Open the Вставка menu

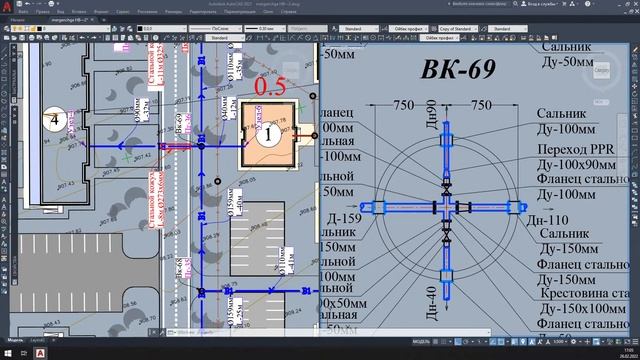tap(79, 12)
